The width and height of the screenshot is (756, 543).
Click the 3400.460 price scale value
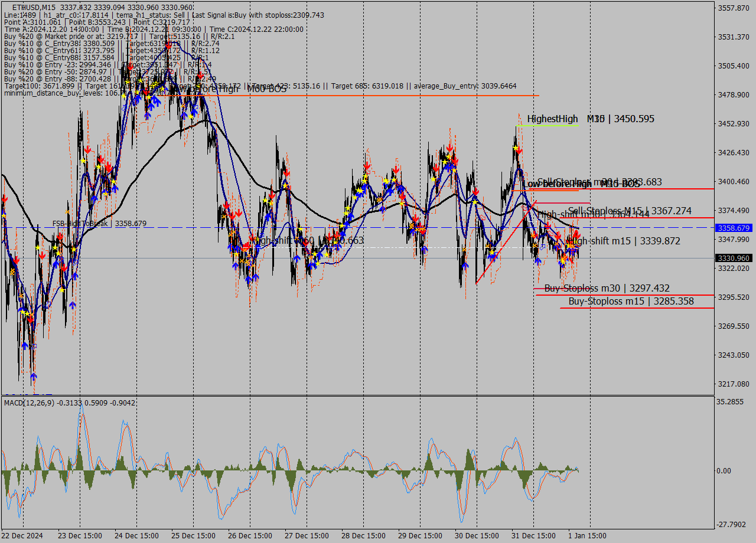[x=733, y=181]
